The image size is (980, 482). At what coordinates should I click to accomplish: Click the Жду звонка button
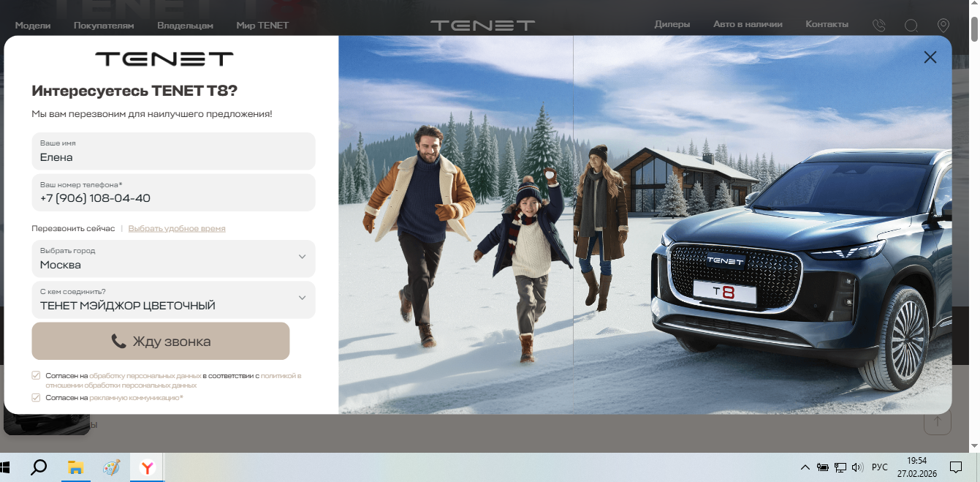coord(161,341)
